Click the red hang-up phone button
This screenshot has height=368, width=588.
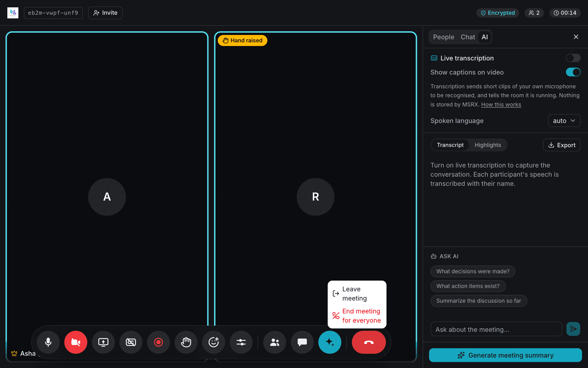point(369,342)
